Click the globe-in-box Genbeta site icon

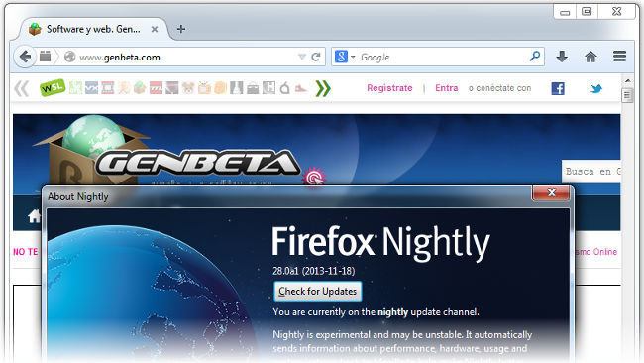pyautogui.click(x=140, y=87)
